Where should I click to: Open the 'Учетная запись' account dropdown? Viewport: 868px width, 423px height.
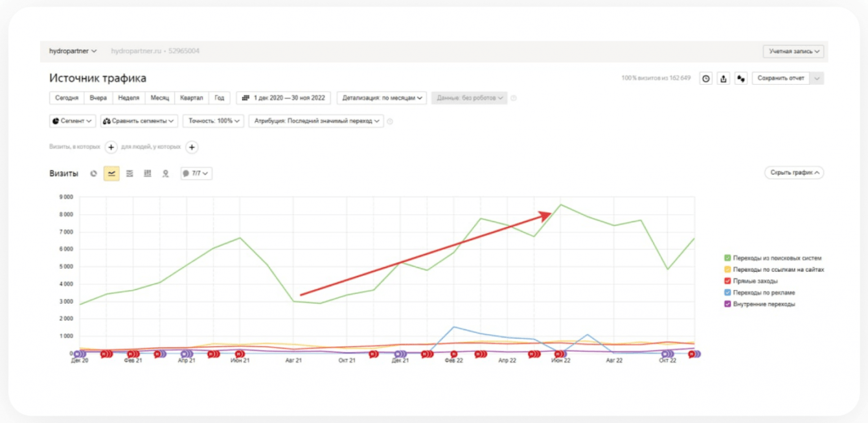pyautogui.click(x=794, y=51)
